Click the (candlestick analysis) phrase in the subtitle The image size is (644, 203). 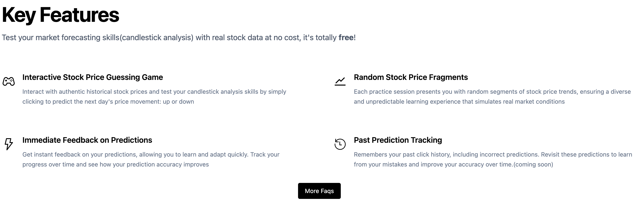156,38
